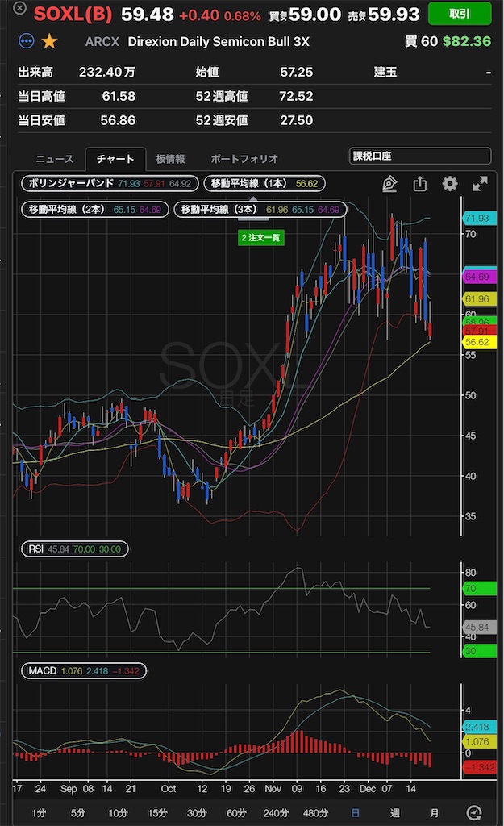Click the 建玉 position label
The height and width of the screenshot is (826, 504).
click(x=385, y=72)
